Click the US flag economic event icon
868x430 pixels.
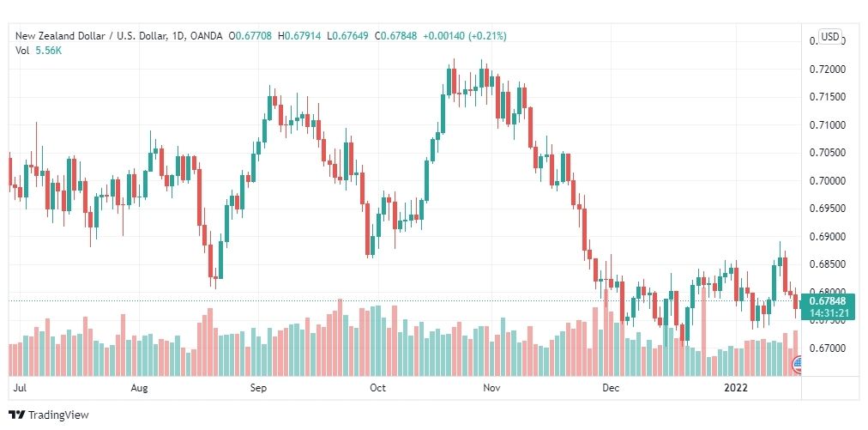coord(798,365)
